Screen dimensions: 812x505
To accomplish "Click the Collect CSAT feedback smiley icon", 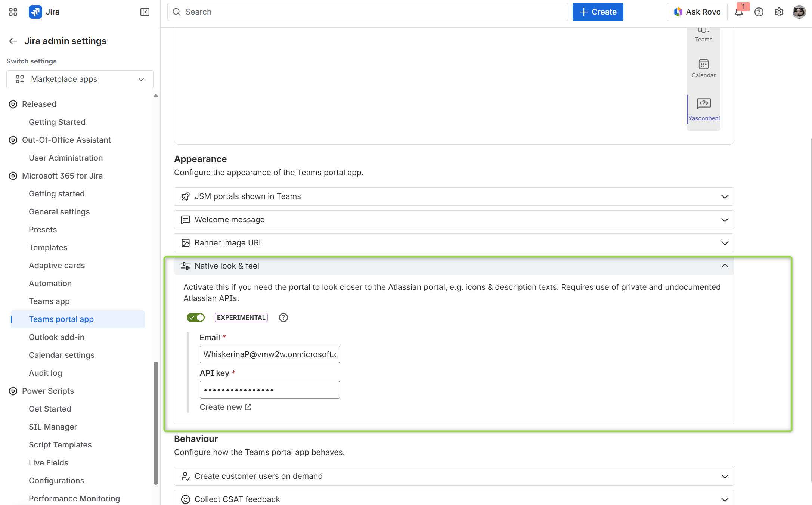I will 185,499.
